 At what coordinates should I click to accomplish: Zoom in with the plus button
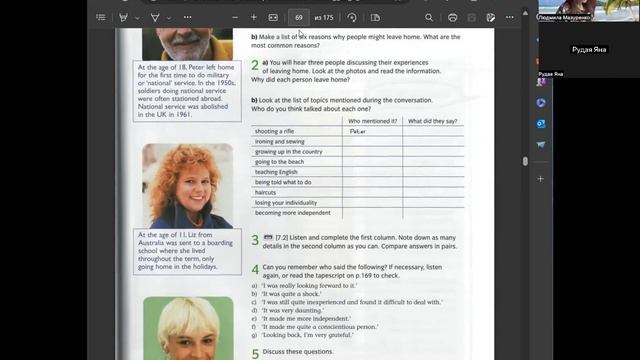(x=253, y=18)
